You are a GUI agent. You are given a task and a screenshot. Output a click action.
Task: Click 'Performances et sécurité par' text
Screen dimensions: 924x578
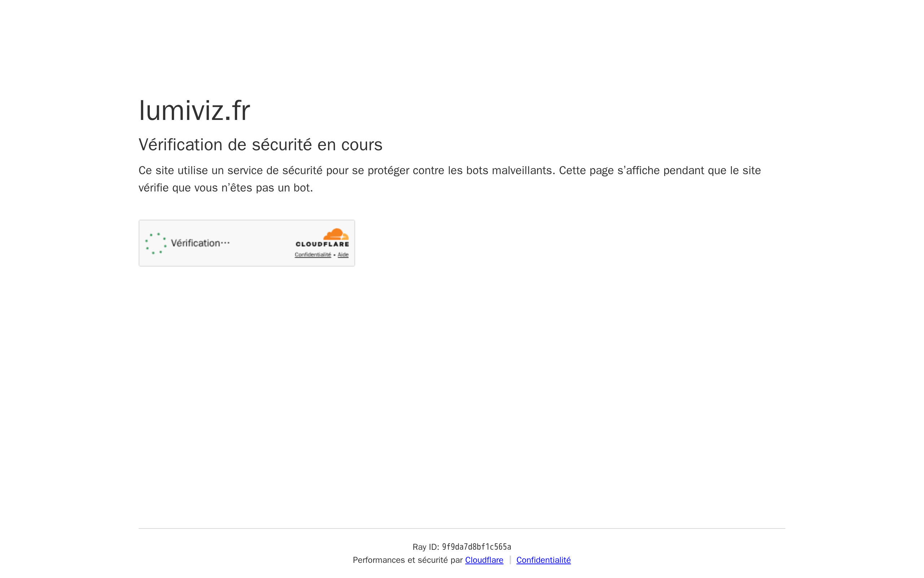[407, 560]
